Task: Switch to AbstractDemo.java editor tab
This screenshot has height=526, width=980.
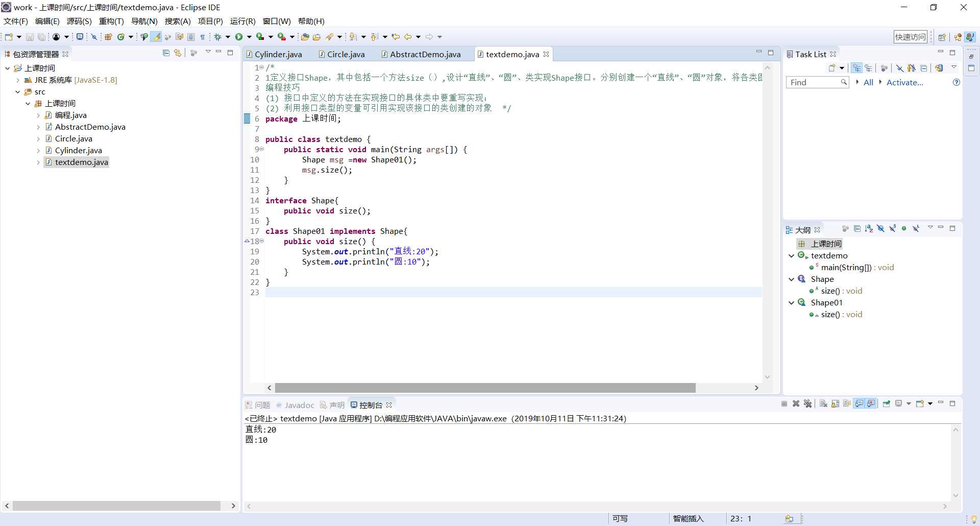Action: click(x=421, y=54)
